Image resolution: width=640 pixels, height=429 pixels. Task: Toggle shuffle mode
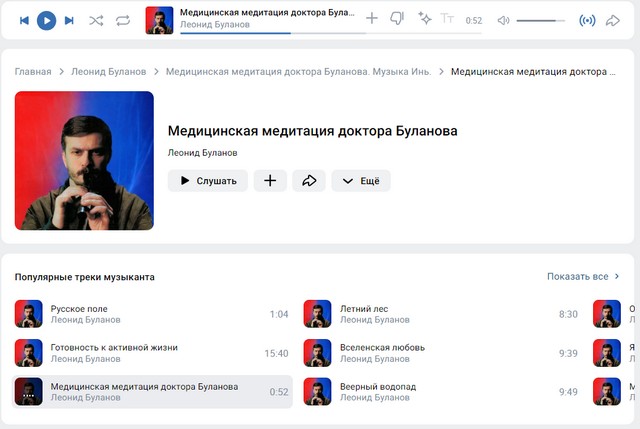96,20
